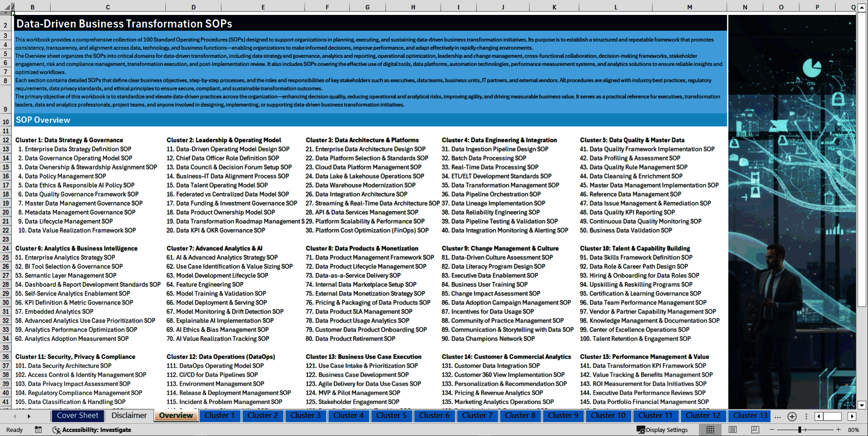Click the SOP Overview header cell
The image size is (868, 436).
click(43, 120)
